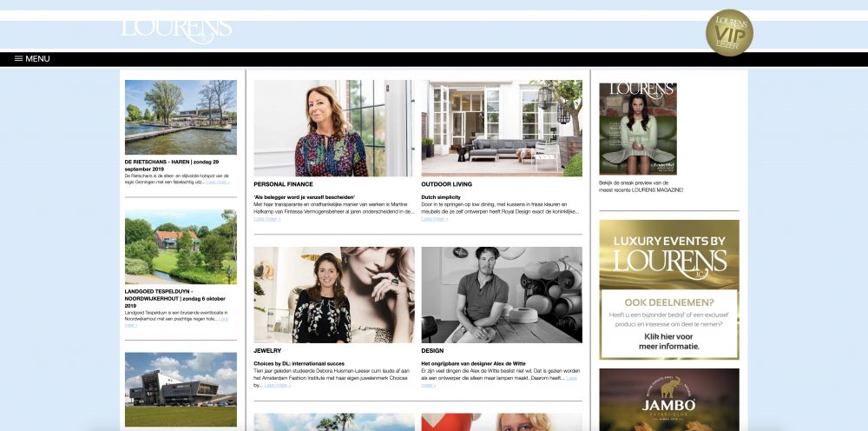Open De Rietschans waterfront photo

pos(181,117)
